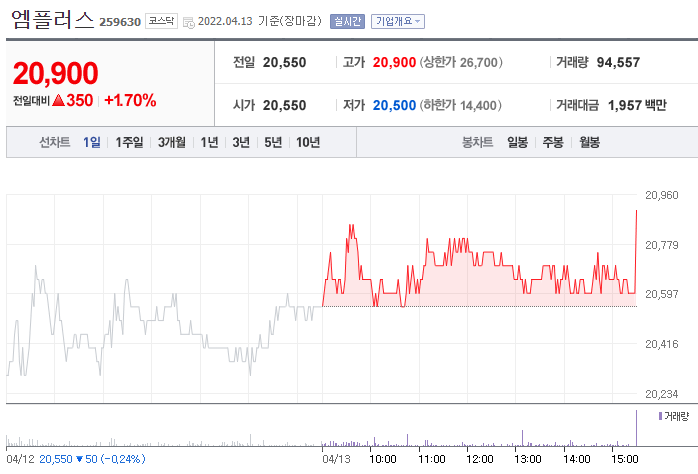Click the +1.70% change rate
The image size is (698, 474).
[x=130, y=101]
